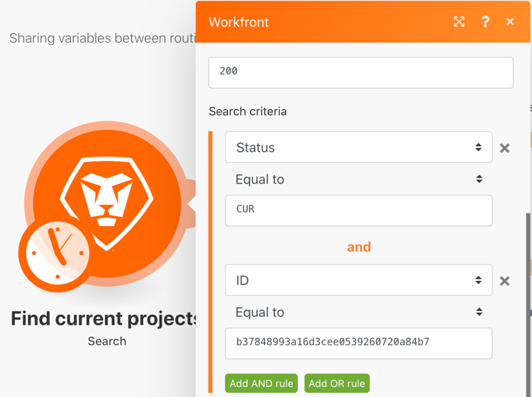The image size is (532, 397).
Task: Open the Status field dropdown
Action: (359, 147)
